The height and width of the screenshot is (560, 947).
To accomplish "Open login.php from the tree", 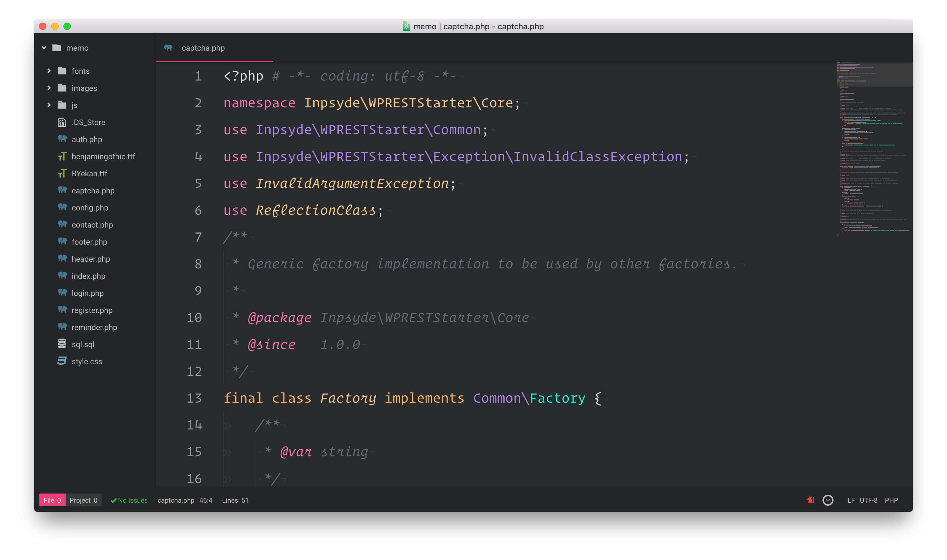I will pyautogui.click(x=88, y=293).
